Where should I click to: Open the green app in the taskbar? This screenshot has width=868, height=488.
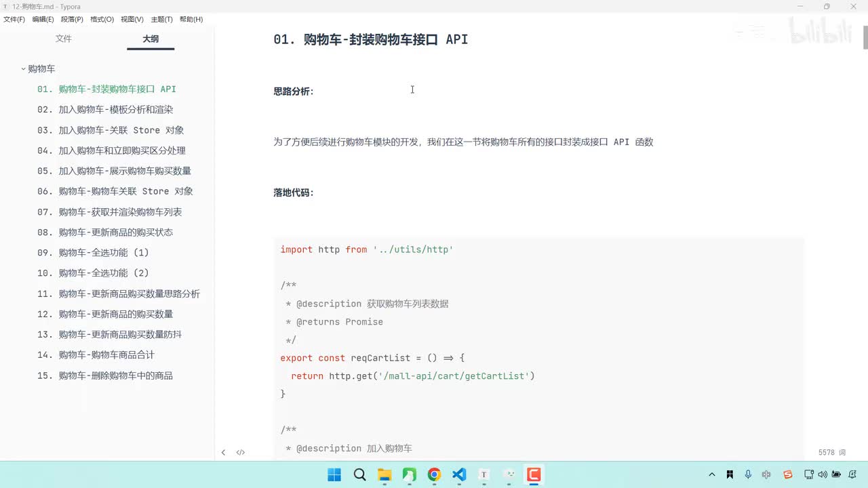pyautogui.click(x=410, y=474)
